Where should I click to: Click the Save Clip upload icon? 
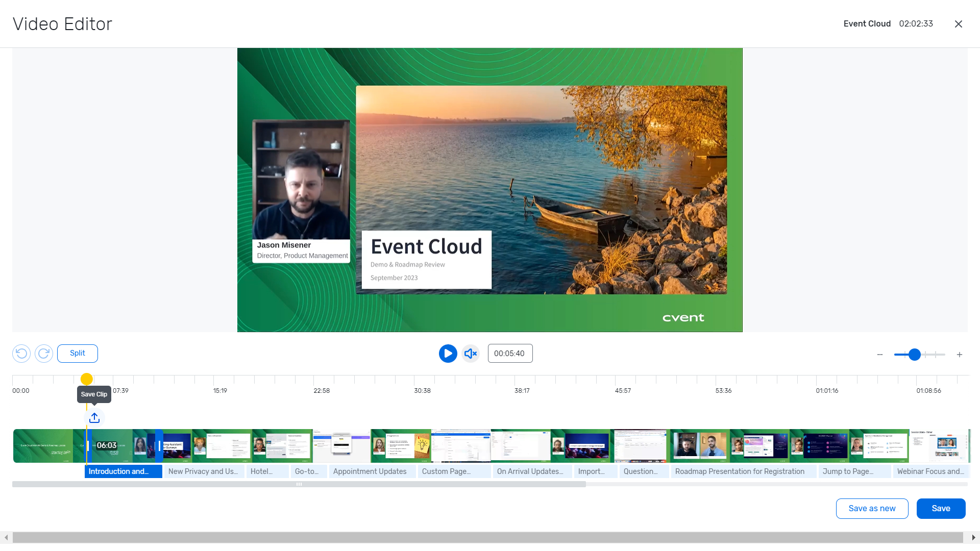[x=94, y=418]
